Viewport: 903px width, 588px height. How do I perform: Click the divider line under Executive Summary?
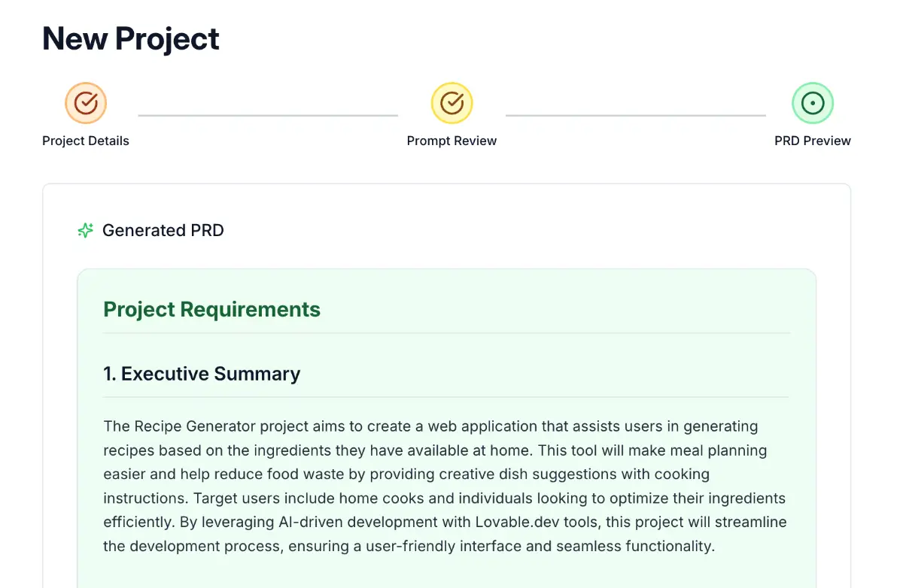click(x=447, y=397)
